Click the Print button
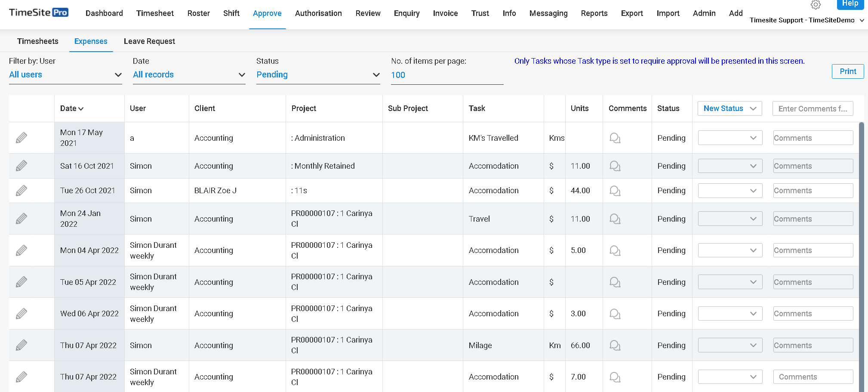Screen dimensions: 868x392 click(x=847, y=71)
